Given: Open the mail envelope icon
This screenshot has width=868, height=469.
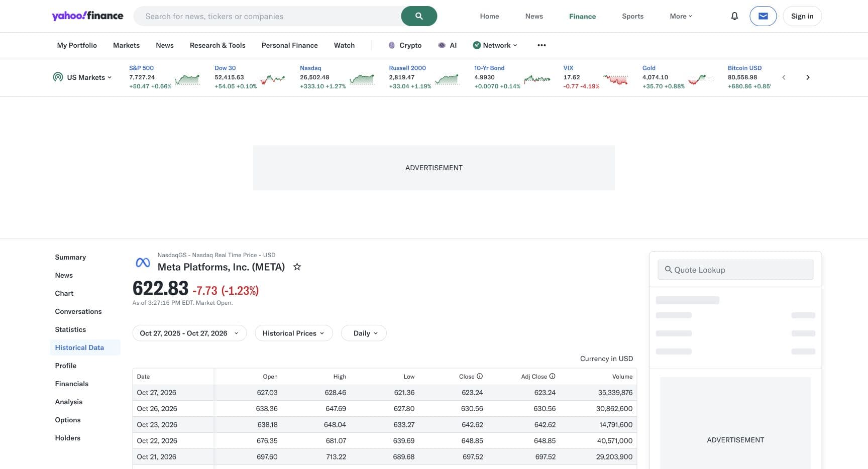Looking at the screenshot, I should [763, 16].
